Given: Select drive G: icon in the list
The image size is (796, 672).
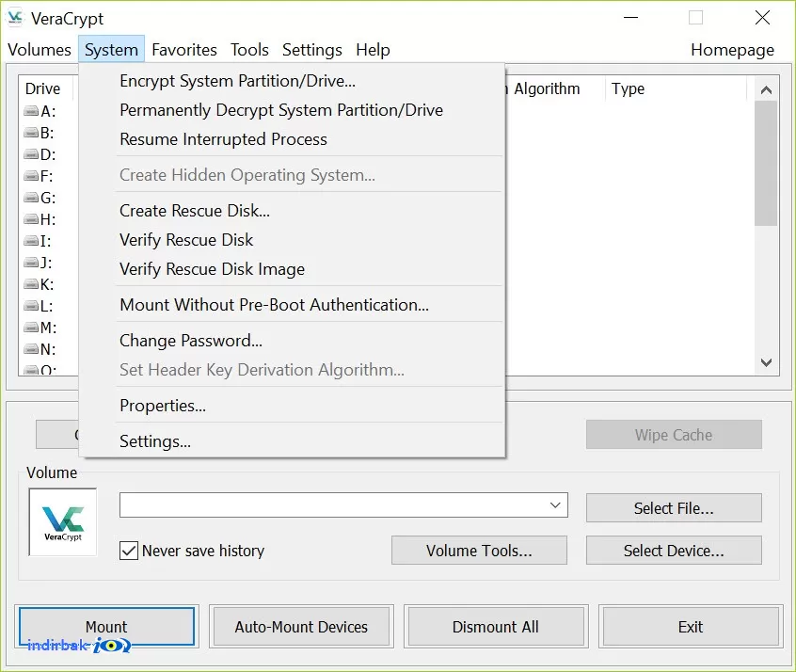Looking at the screenshot, I should pyautogui.click(x=31, y=197).
